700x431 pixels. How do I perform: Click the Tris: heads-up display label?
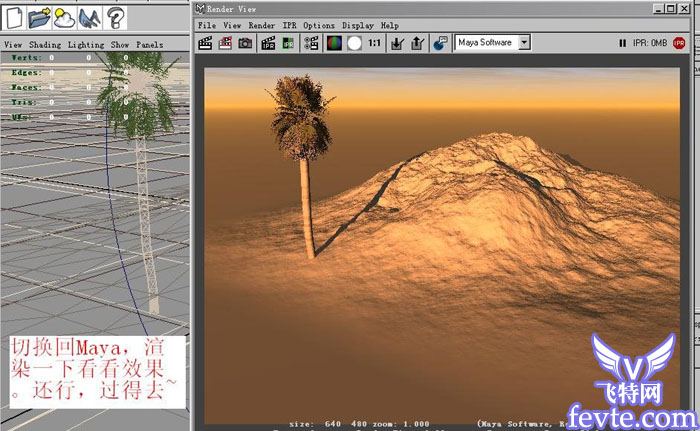coord(24,102)
